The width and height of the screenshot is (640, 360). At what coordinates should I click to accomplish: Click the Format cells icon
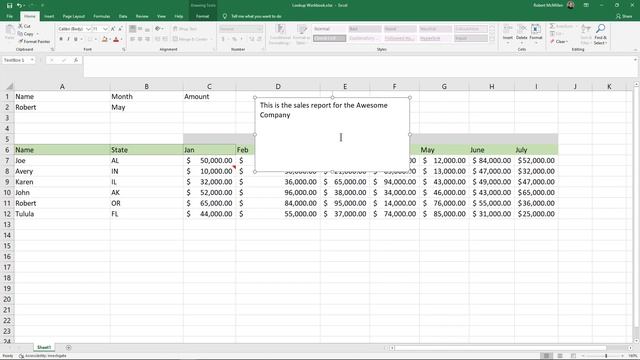(x=536, y=29)
